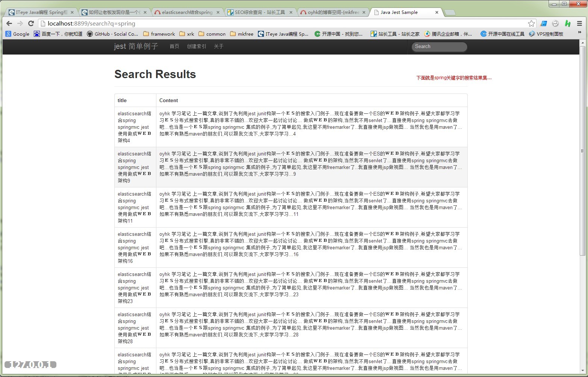Close the Java Jest Sample tab

click(437, 12)
